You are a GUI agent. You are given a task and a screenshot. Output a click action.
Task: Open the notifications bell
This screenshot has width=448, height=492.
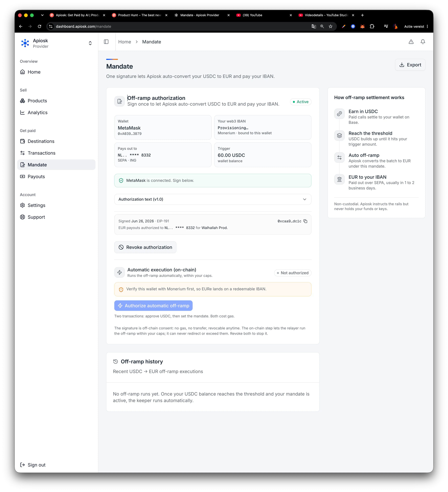[x=423, y=42]
